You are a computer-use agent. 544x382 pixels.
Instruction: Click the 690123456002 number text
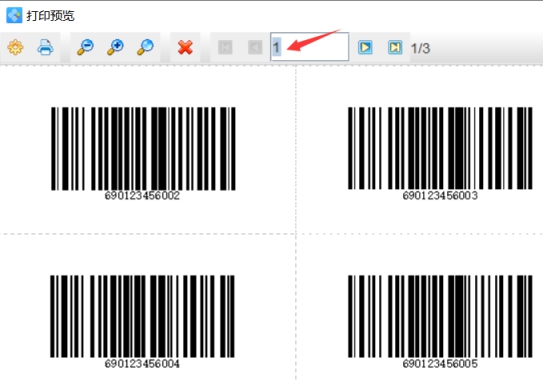pyautogui.click(x=142, y=196)
